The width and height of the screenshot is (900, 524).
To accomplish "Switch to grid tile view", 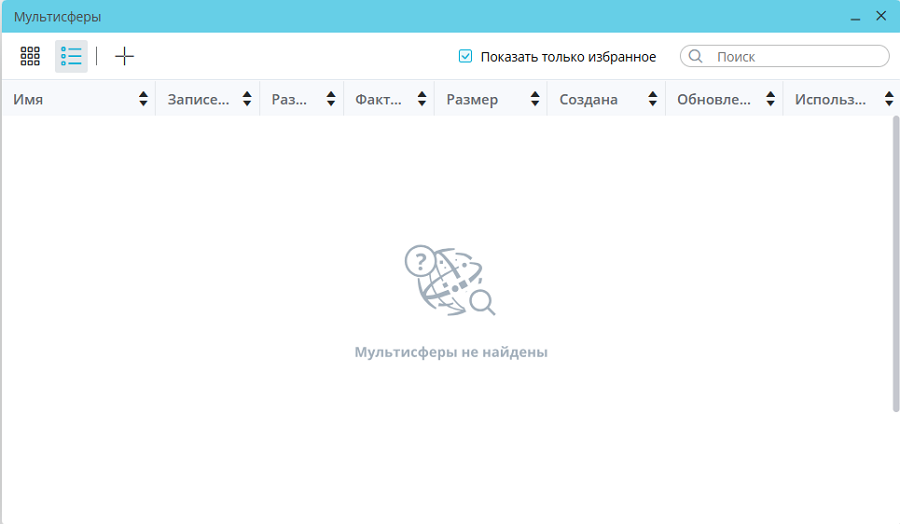I will [30, 56].
